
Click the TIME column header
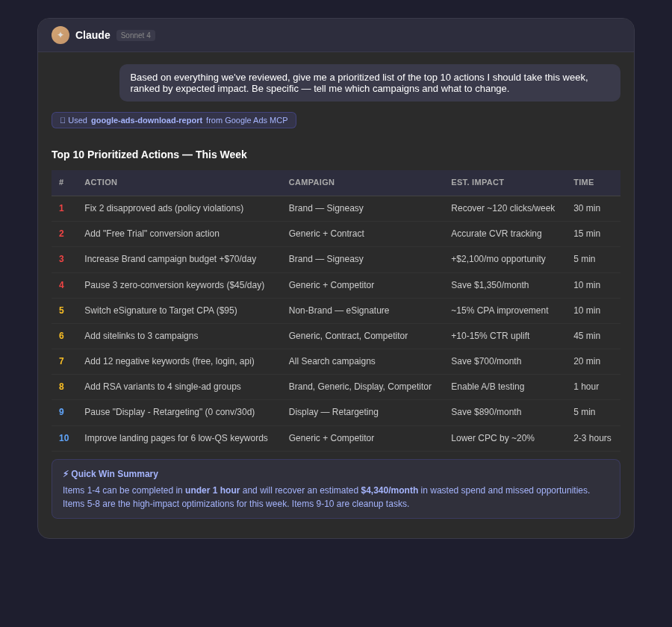pos(583,182)
